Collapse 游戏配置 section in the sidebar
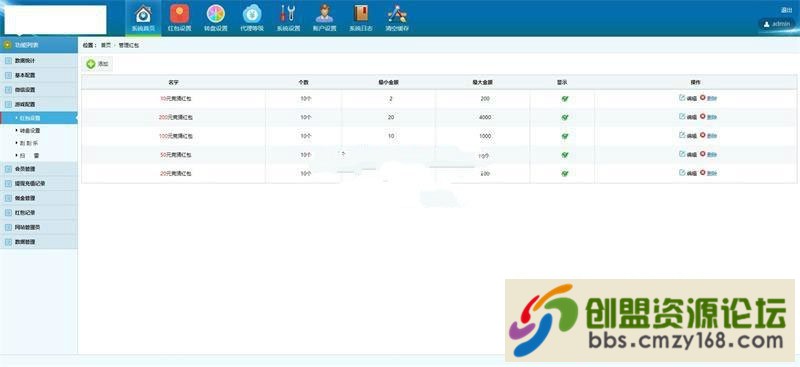Screen dimensions: 800x367 [39, 104]
